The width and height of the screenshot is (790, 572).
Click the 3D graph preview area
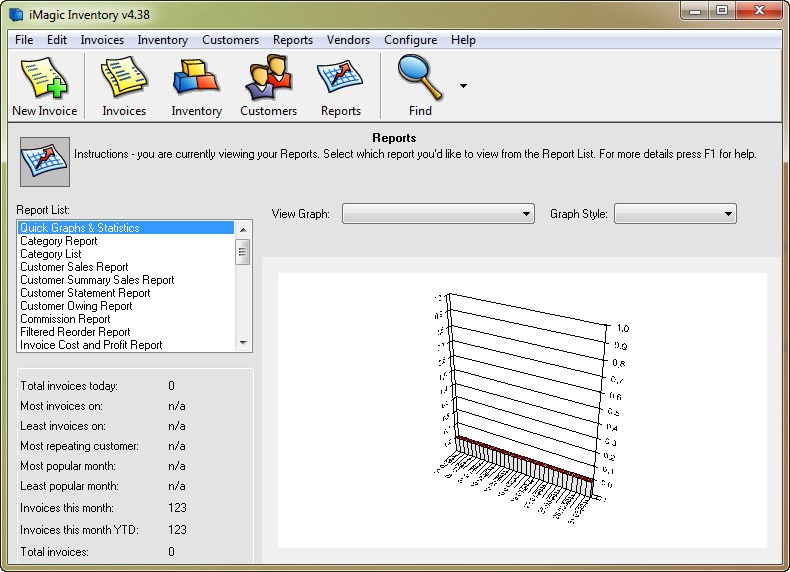(x=522, y=410)
